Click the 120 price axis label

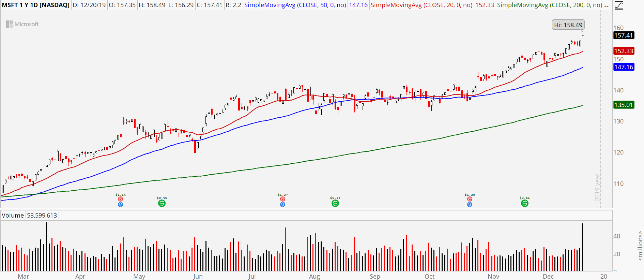tap(618, 152)
